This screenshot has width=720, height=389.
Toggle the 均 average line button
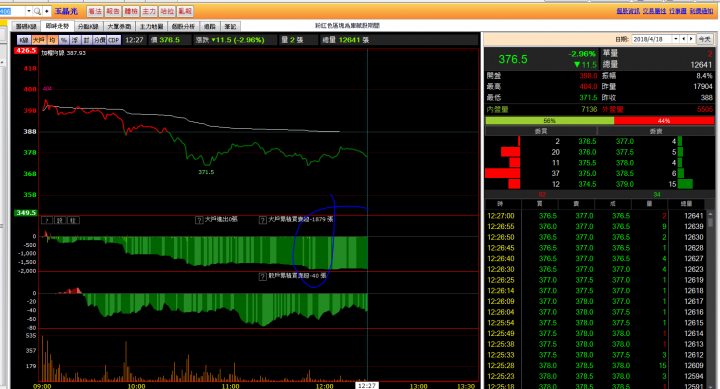point(52,40)
